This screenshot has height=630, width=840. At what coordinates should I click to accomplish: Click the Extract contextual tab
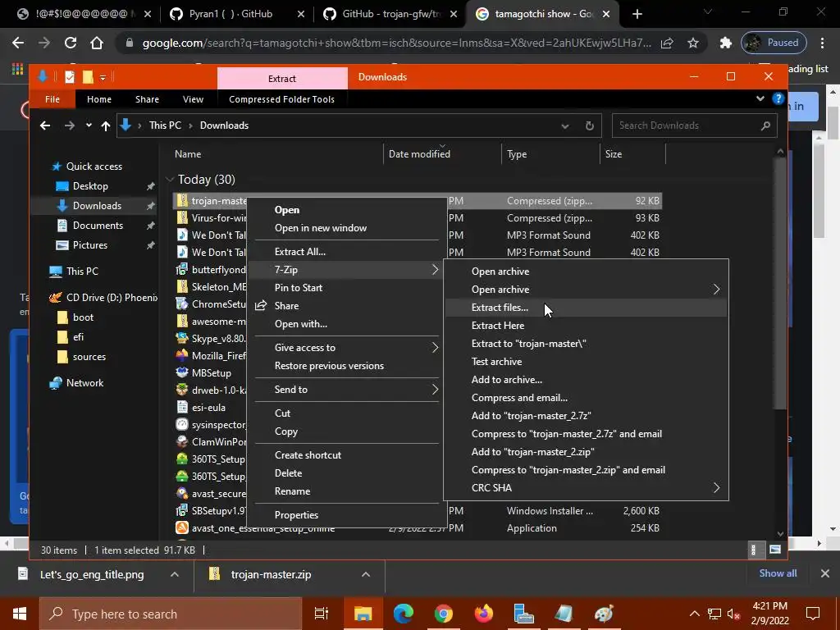coord(282,78)
